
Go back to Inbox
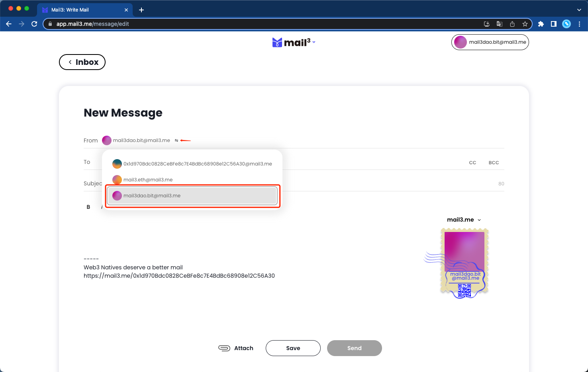(82, 62)
